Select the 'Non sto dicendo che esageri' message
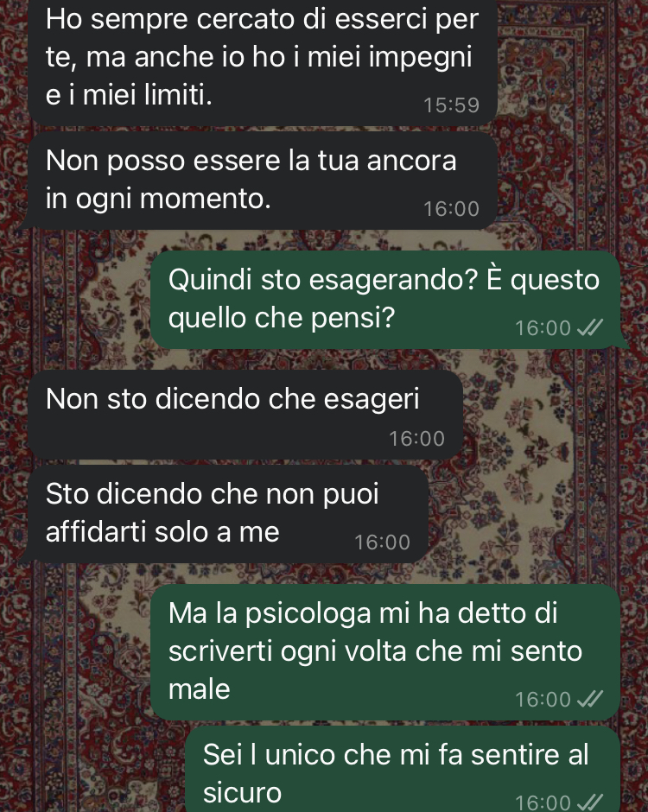 (245, 415)
